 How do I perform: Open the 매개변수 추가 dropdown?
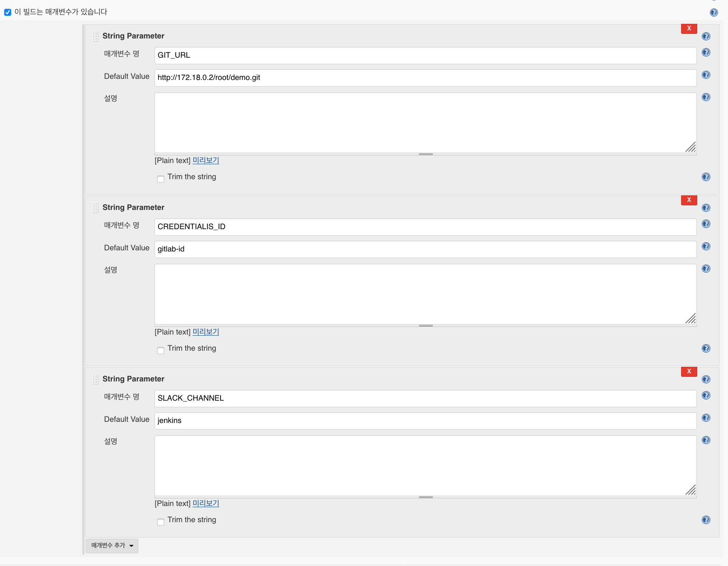111,546
